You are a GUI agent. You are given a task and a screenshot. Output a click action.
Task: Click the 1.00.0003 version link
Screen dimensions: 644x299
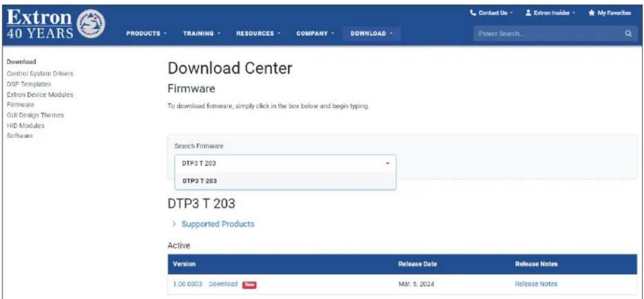(x=188, y=284)
